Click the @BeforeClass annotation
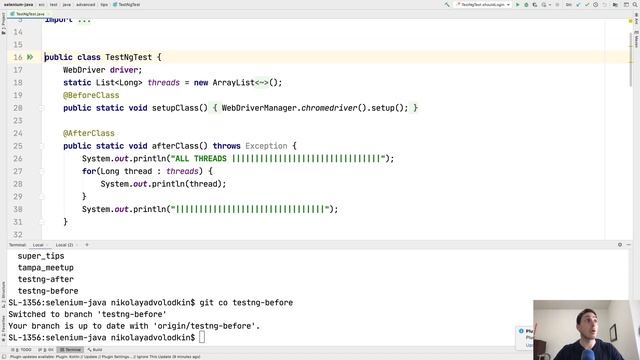 tap(91, 95)
